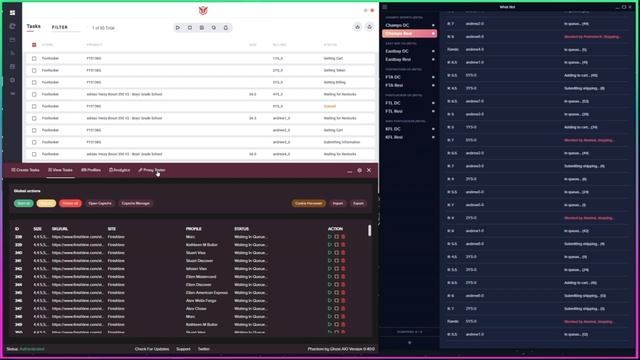The image size is (640, 360).
Task: Open the What Bot hamburger menu
Action: tap(385, 7)
